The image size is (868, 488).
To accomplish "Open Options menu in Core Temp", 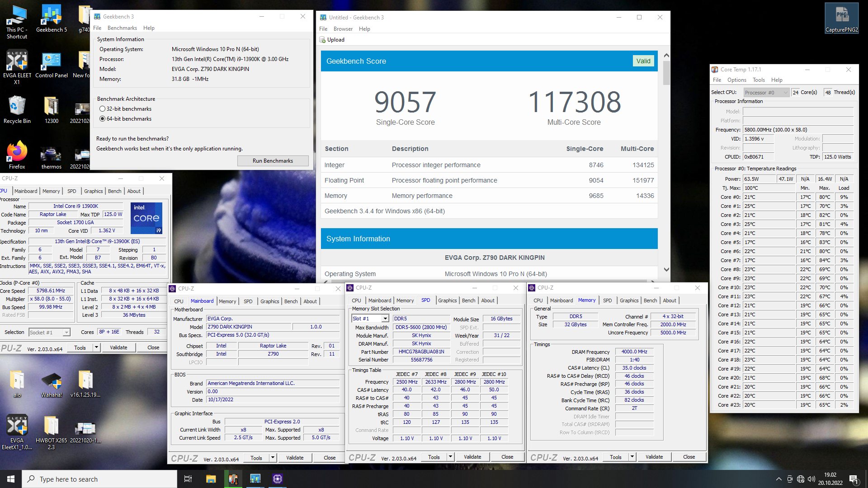I will [x=737, y=80].
